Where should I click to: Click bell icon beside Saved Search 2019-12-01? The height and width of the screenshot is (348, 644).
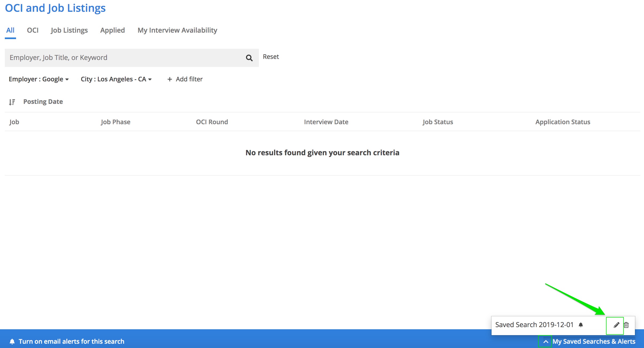[581, 325]
